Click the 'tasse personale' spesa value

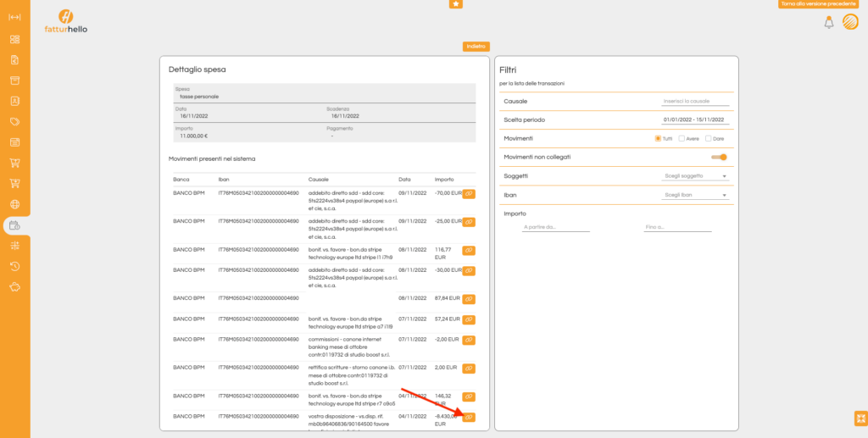click(199, 97)
